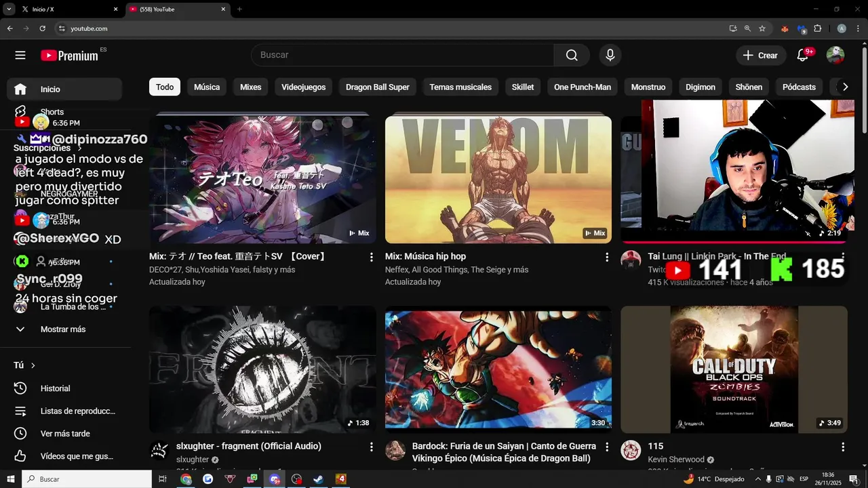This screenshot has height=488, width=868.
Task: Open Steam from the taskbar
Action: (x=318, y=479)
